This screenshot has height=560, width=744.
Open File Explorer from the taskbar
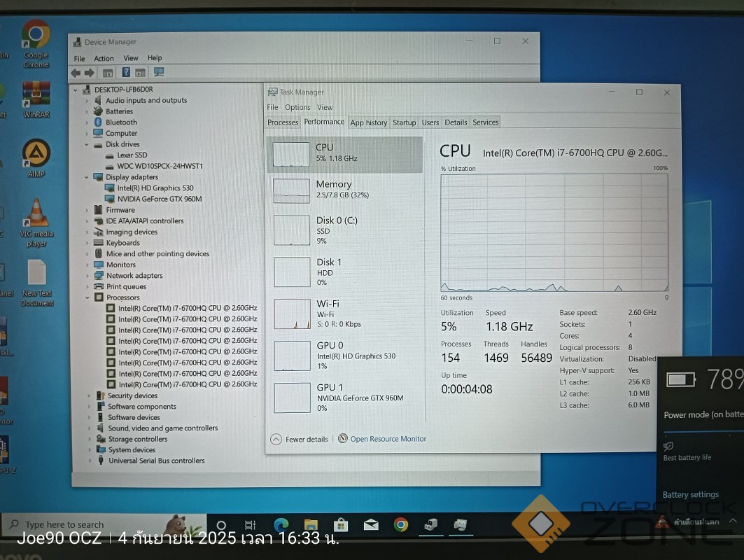pos(311,524)
